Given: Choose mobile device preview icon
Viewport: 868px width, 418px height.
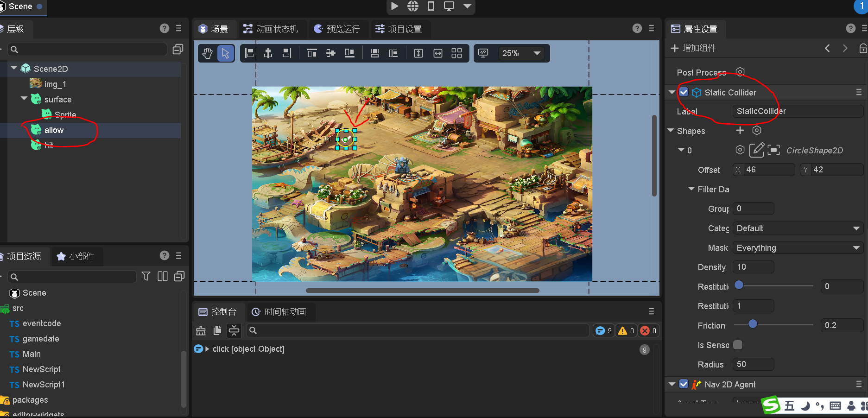Looking at the screenshot, I should tap(431, 6).
